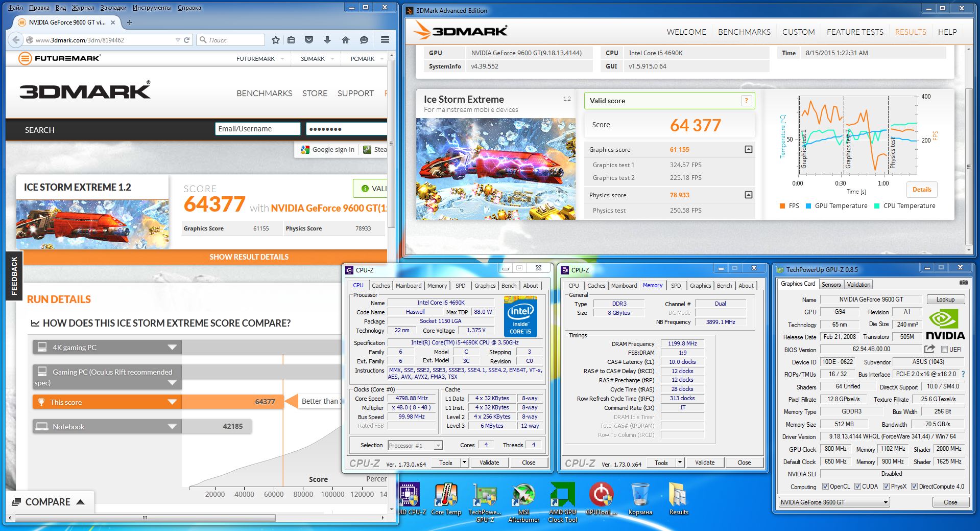Toggle the OpenCL checkbox in GPU-Z
Viewport: 980px width, 531px height.
coord(825,487)
